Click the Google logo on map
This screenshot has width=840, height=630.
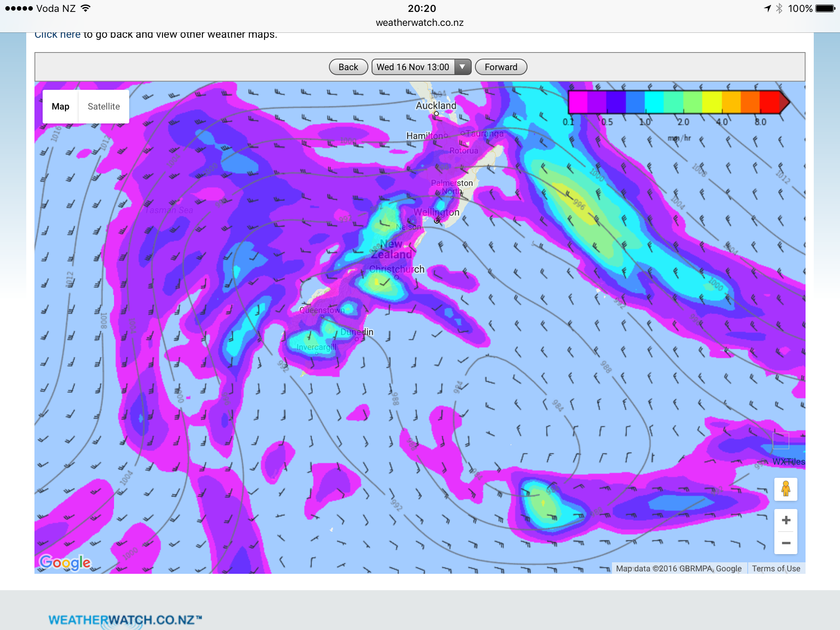[x=65, y=562]
